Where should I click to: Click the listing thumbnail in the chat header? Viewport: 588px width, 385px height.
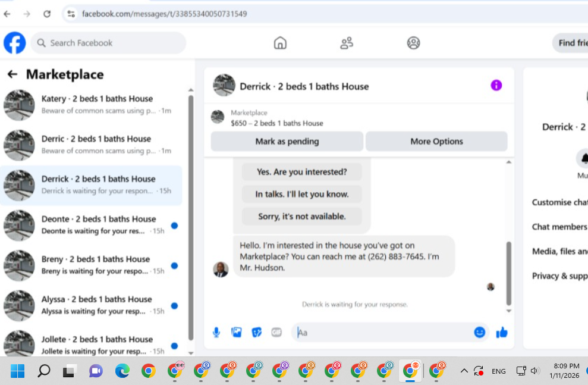click(x=224, y=85)
